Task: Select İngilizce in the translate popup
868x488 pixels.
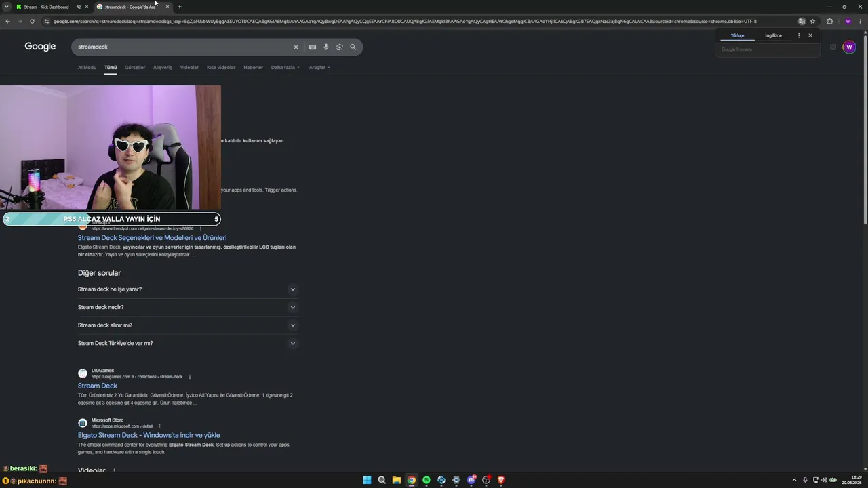Action: pos(773,35)
